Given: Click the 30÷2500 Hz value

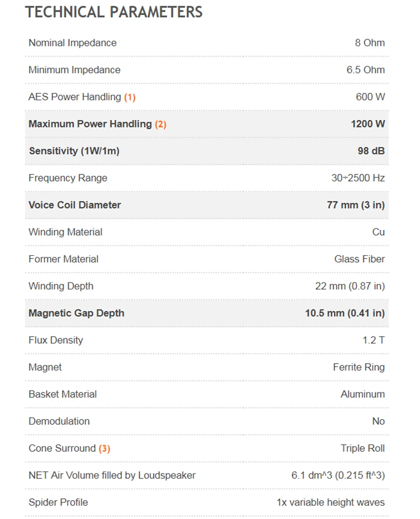Looking at the screenshot, I should 358,178.
